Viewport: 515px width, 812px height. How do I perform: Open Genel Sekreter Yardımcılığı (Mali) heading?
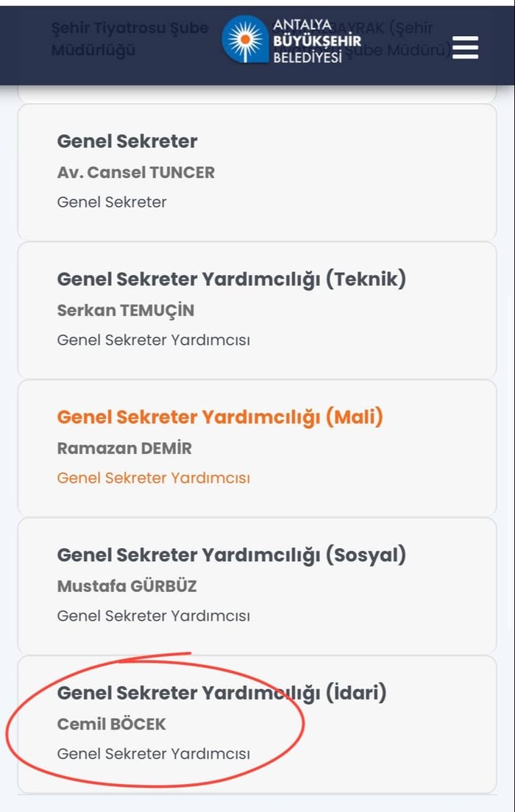220,417
